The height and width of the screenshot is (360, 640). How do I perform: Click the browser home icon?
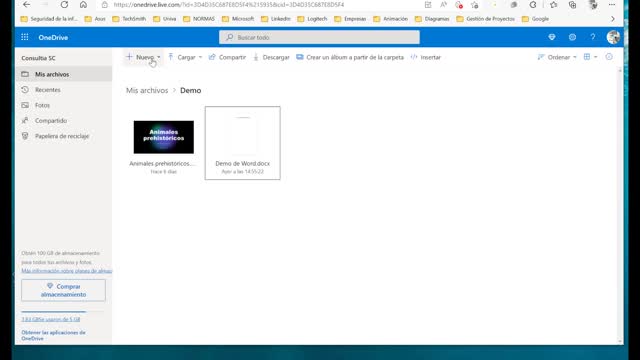click(83, 5)
